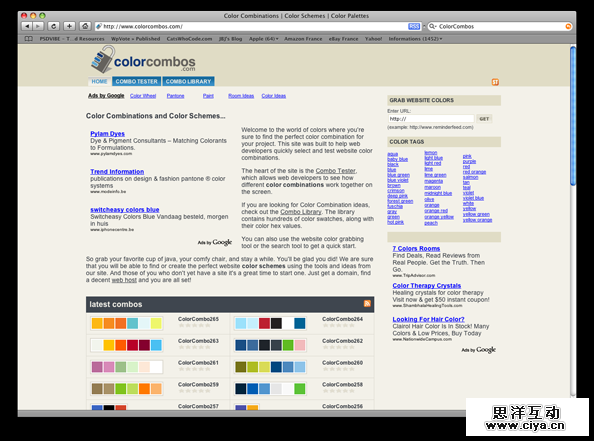Switch to the Combo Tester tab

point(136,81)
